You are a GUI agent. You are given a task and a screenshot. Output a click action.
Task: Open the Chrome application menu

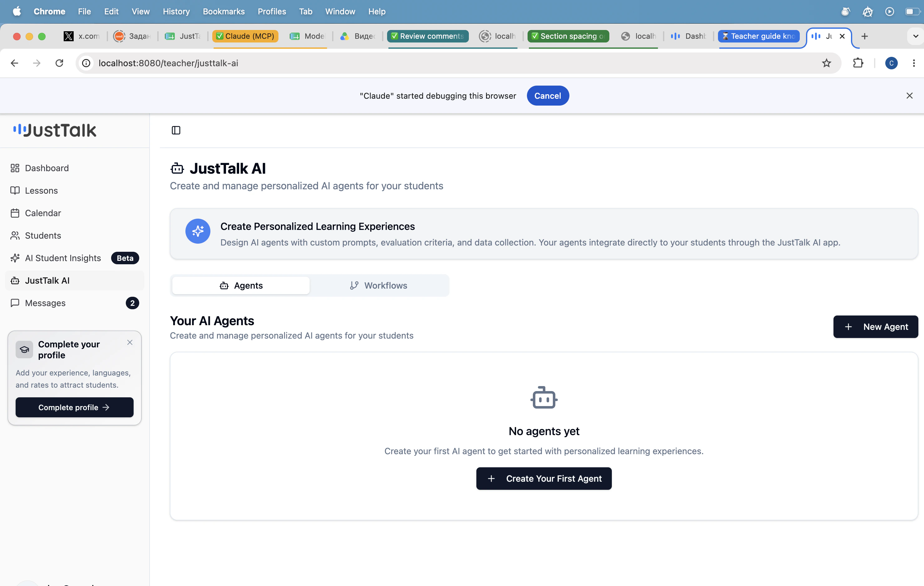point(49,11)
